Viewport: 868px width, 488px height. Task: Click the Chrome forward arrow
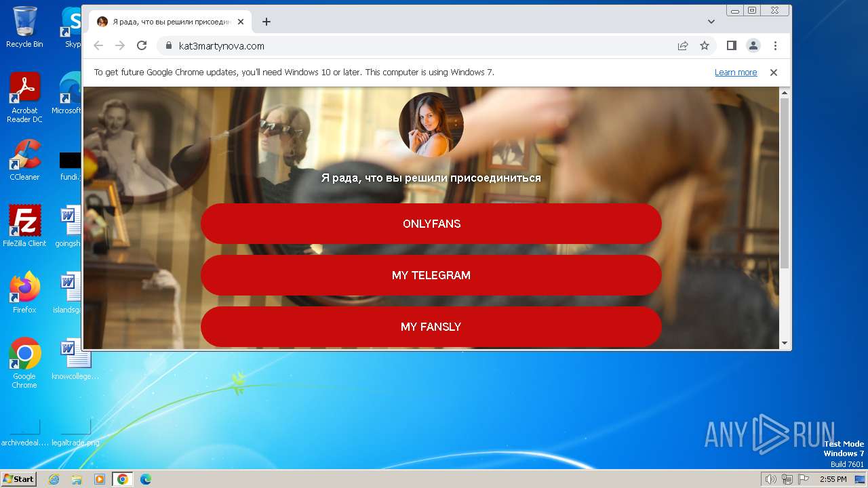[x=120, y=45]
